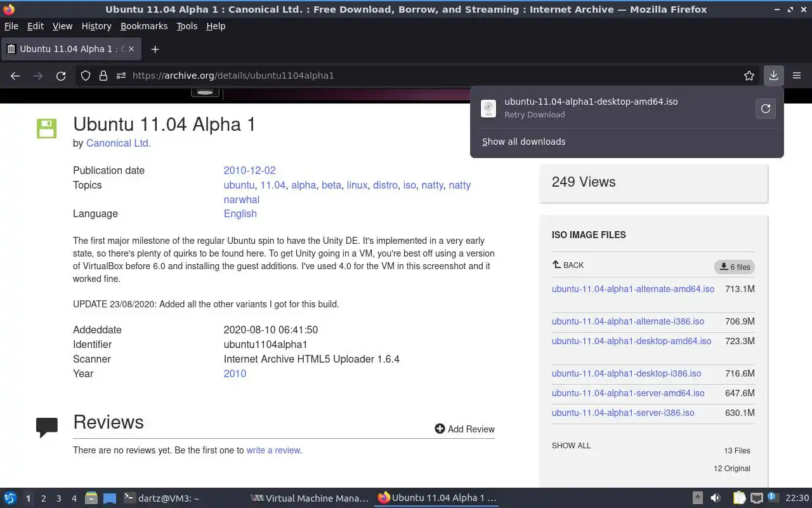The height and width of the screenshot is (508, 812).
Task: Click the padlock site security icon
Action: pos(103,76)
